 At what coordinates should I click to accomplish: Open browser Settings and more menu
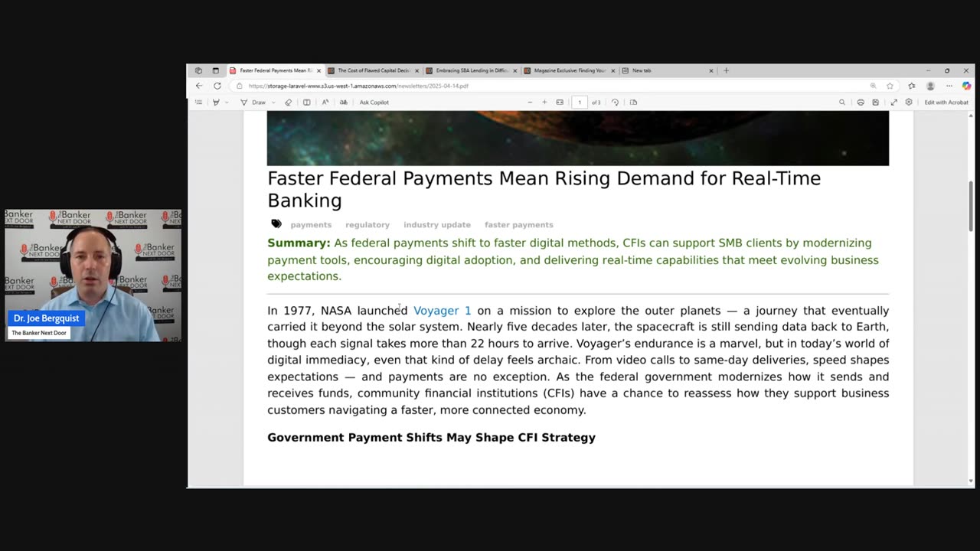949,86
